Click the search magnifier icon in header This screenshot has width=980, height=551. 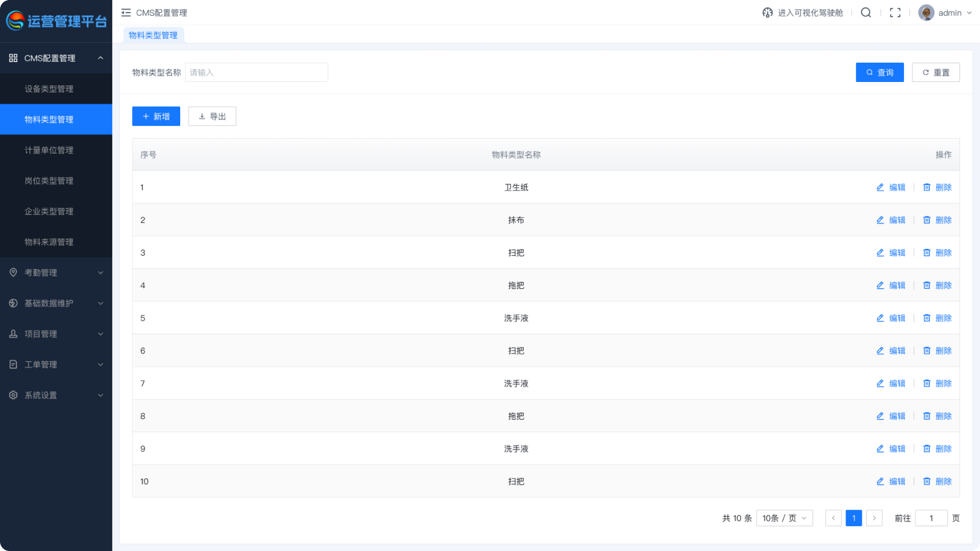tap(866, 13)
